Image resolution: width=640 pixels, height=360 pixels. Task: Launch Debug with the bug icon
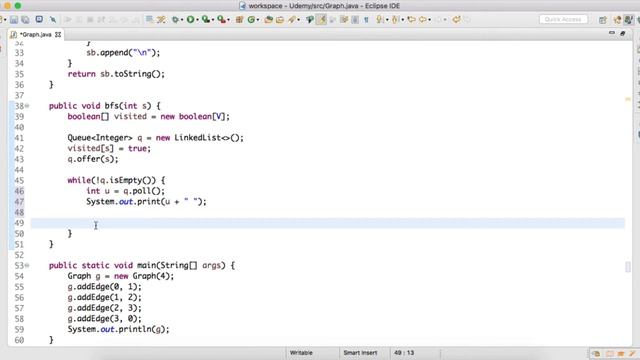tap(176, 20)
